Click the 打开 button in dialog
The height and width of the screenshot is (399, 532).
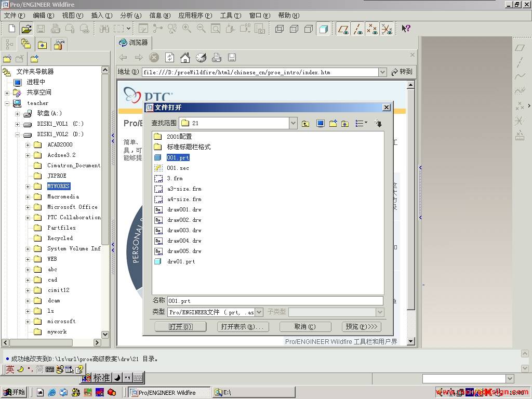click(180, 327)
